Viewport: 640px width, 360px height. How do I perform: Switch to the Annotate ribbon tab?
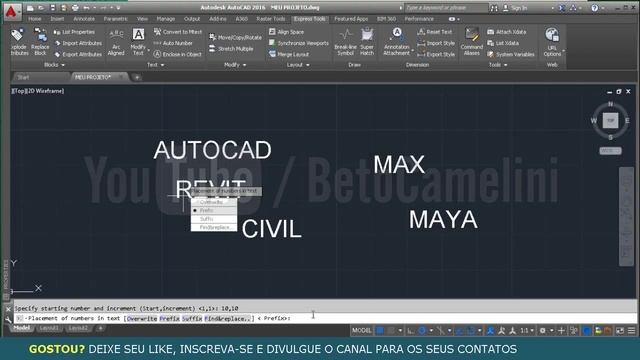point(84,19)
